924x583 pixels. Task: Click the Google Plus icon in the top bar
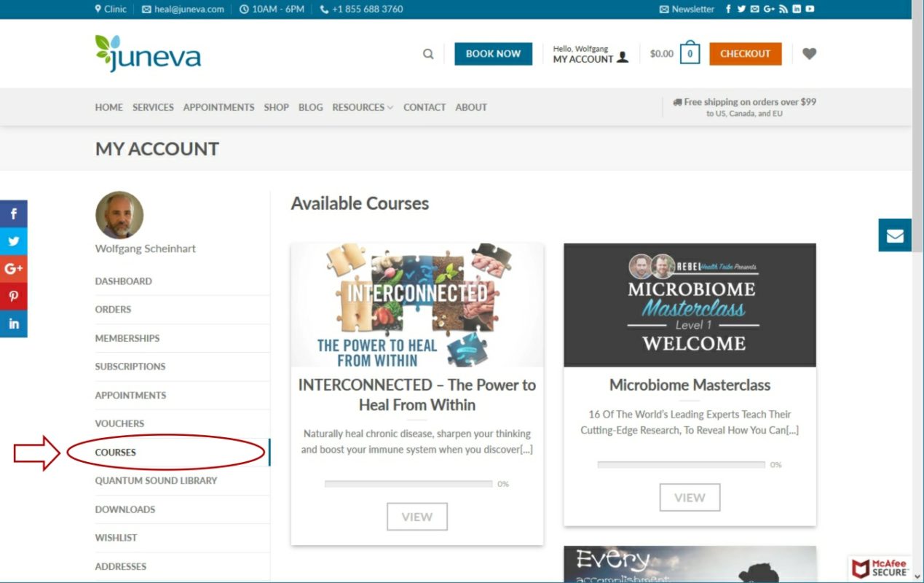coord(769,9)
